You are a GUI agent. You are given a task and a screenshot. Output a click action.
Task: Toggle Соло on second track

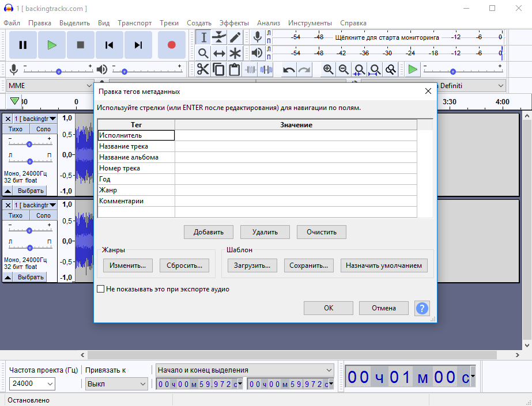click(43, 215)
